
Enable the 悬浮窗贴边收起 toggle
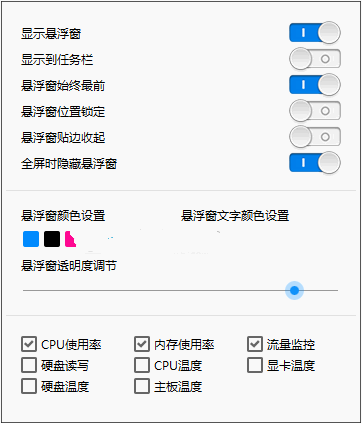click(x=315, y=137)
